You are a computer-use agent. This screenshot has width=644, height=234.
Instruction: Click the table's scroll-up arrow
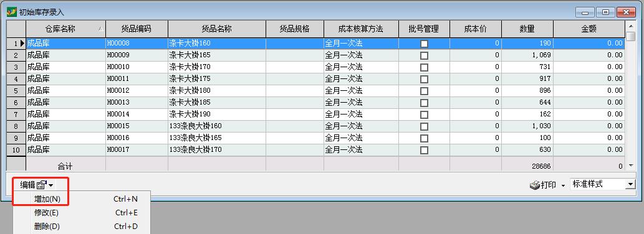(x=632, y=26)
